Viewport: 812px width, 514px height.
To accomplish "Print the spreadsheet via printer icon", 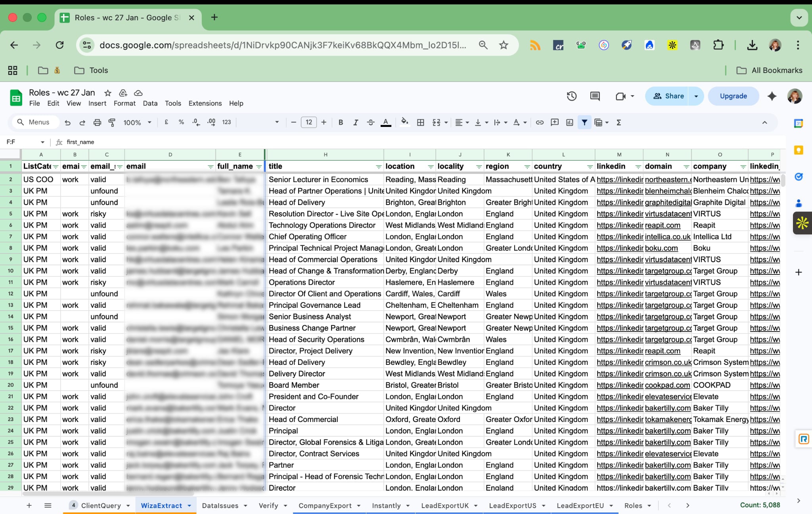I will coord(97,123).
